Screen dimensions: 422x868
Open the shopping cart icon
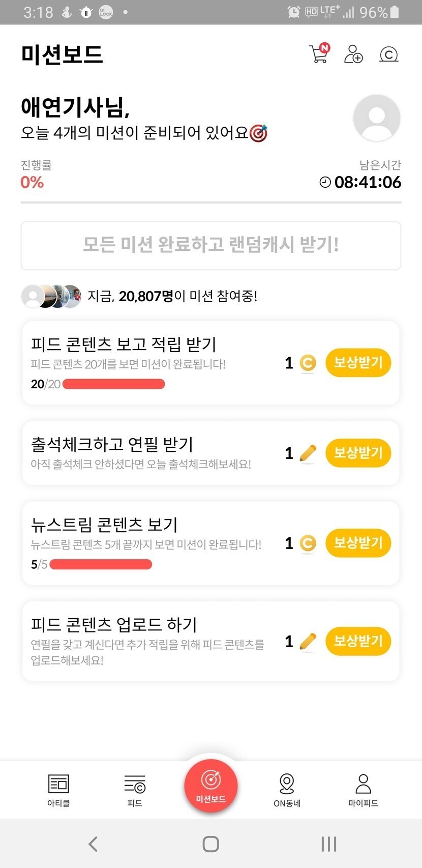(319, 54)
